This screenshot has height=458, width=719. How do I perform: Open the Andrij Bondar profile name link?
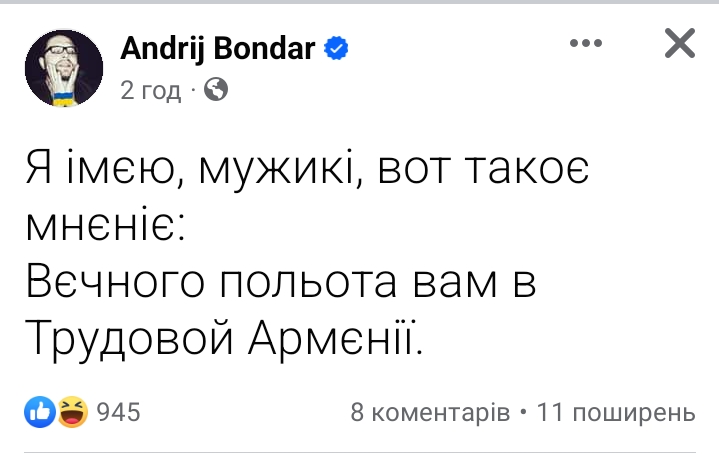click(x=218, y=48)
